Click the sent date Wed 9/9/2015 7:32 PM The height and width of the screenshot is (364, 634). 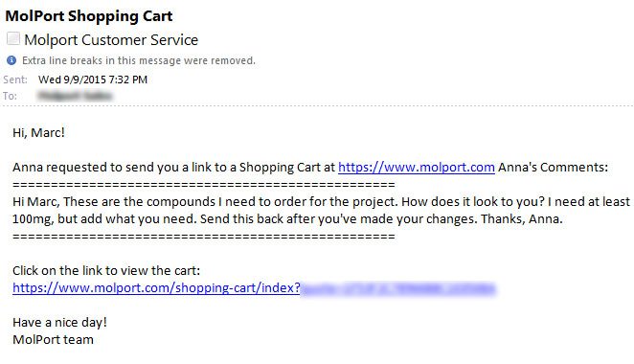pos(93,80)
